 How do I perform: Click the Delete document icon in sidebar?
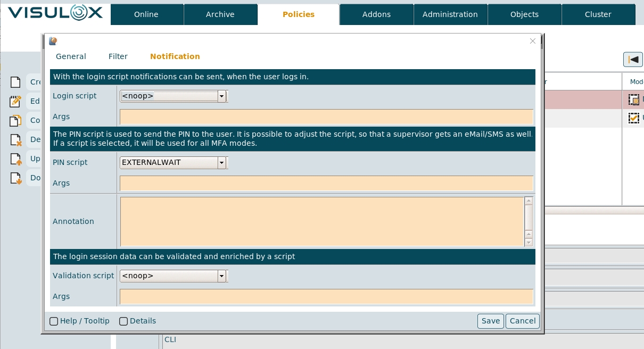tap(16, 139)
